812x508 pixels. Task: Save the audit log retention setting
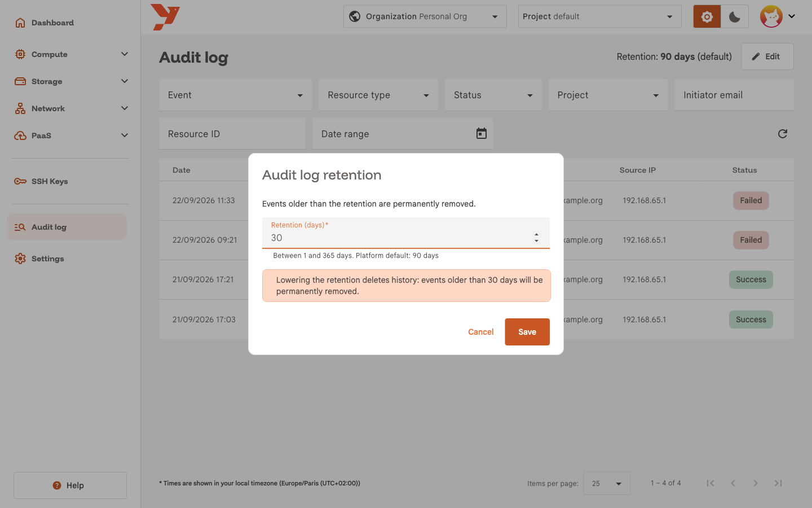click(x=527, y=332)
